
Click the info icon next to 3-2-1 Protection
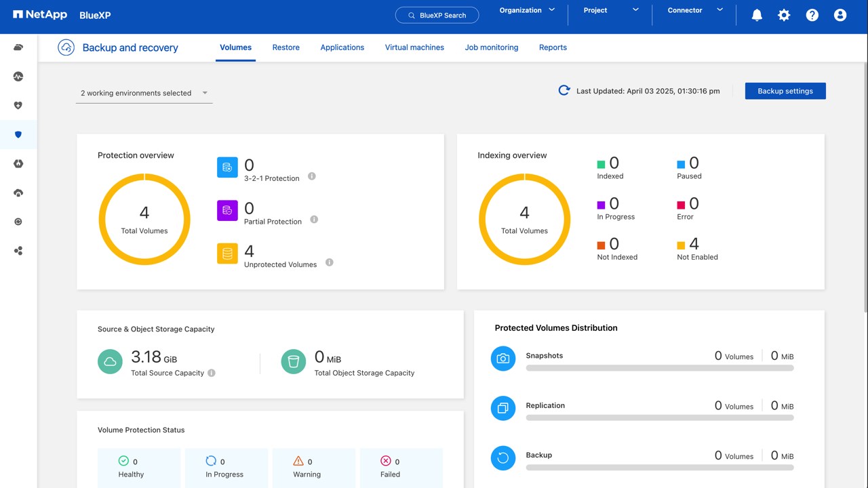click(312, 176)
